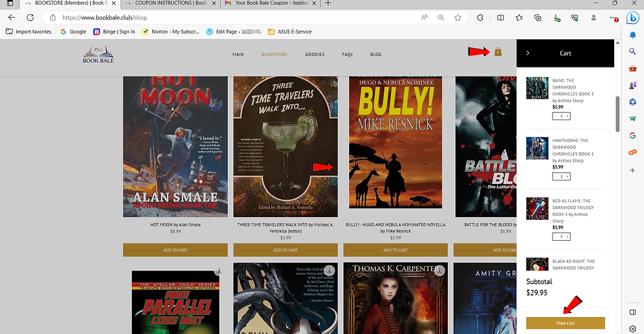This screenshot has width=644, height=334.
Task: Open sidebar settings gear
Action: 632,329
